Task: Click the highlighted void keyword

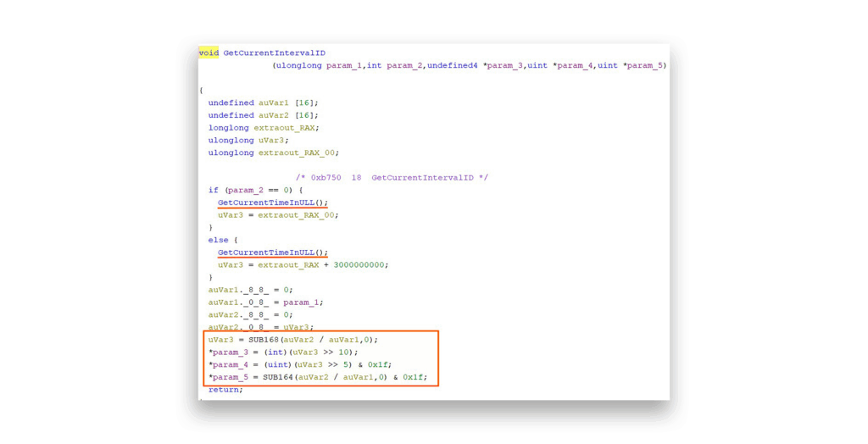Action: click(209, 53)
